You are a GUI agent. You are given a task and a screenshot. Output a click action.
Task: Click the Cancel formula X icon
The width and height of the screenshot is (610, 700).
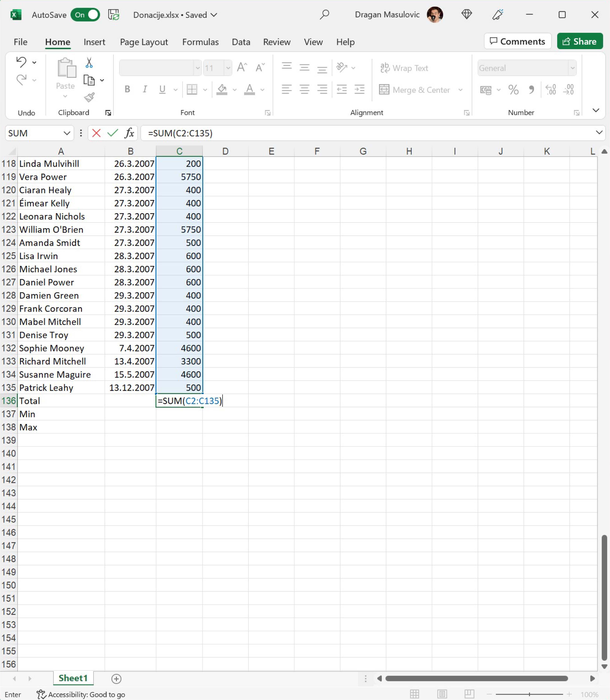click(96, 133)
